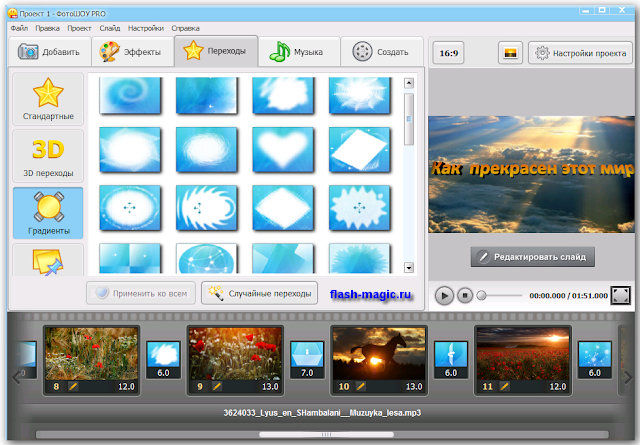Click the pencil edit icon on slide 10
Viewport: 640px width, 445px height.
pyautogui.click(x=361, y=386)
